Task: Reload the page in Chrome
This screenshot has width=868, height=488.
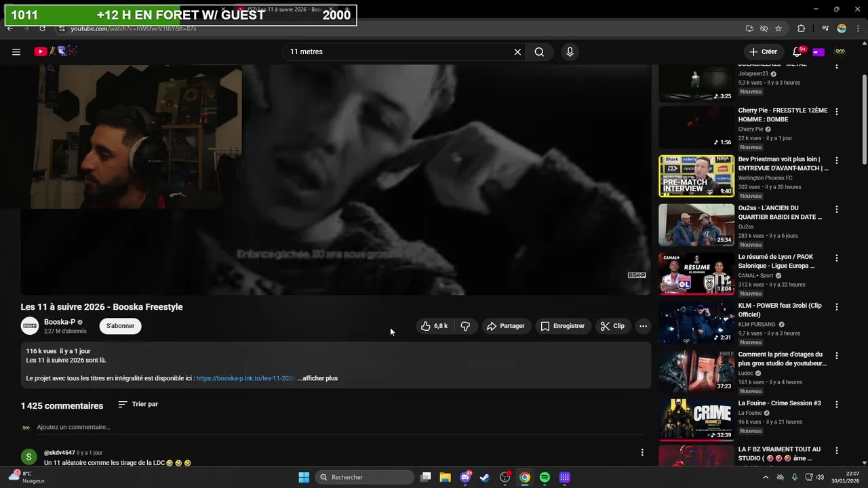Action: 42,28
